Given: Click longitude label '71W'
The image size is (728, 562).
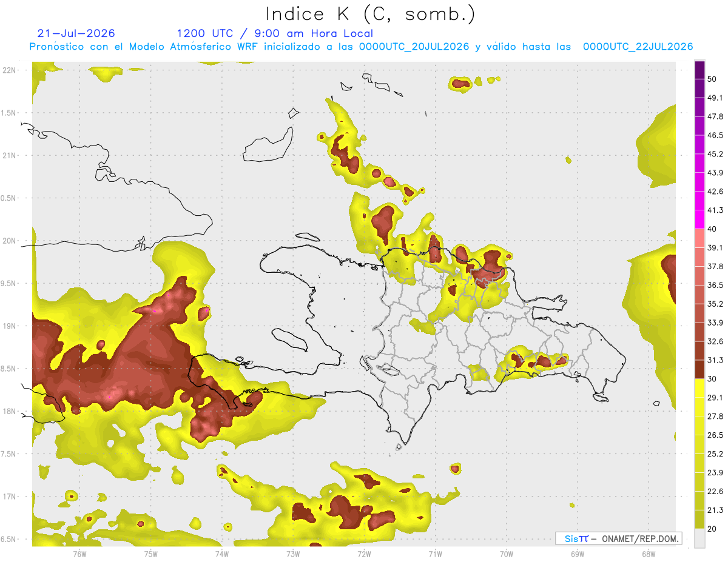Looking at the screenshot, I should (x=435, y=554).
